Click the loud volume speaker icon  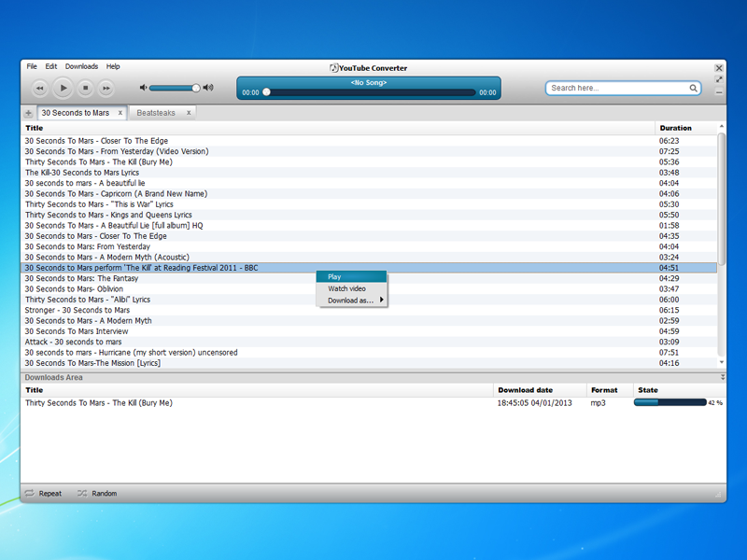point(208,88)
